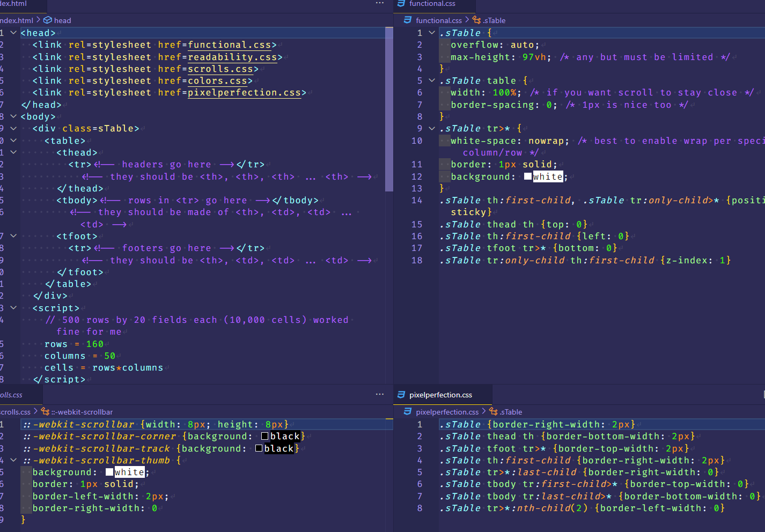Click 'border-spacing: 0;' declaration
765x532 pixels.
pos(504,105)
